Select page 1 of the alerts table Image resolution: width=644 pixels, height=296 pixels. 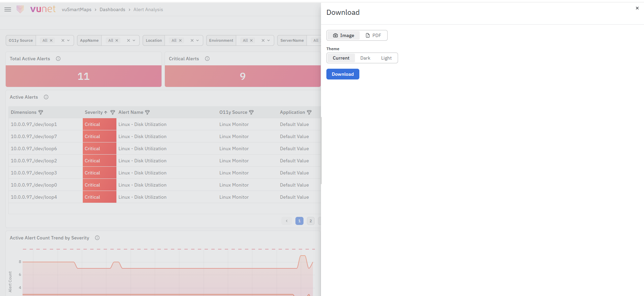[299, 221]
